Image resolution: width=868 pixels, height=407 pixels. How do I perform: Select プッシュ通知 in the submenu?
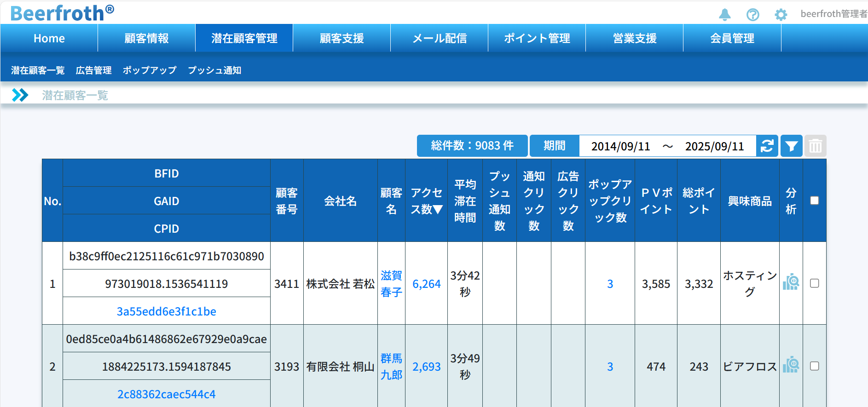(x=214, y=70)
